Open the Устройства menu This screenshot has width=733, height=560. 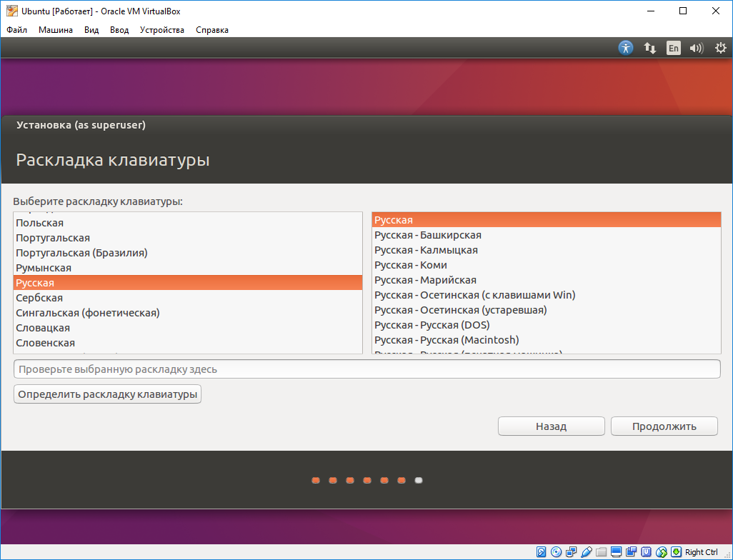(x=161, y=30)
